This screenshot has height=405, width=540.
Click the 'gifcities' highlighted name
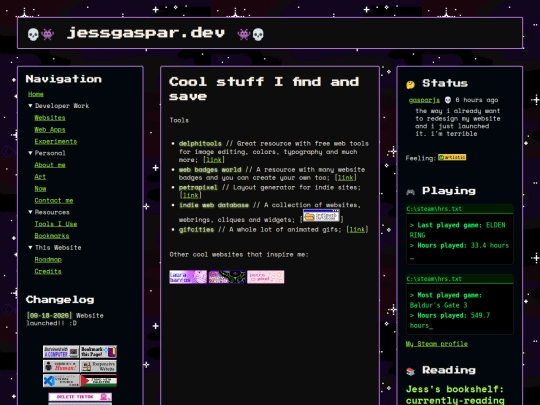click(x=196, y=229)
